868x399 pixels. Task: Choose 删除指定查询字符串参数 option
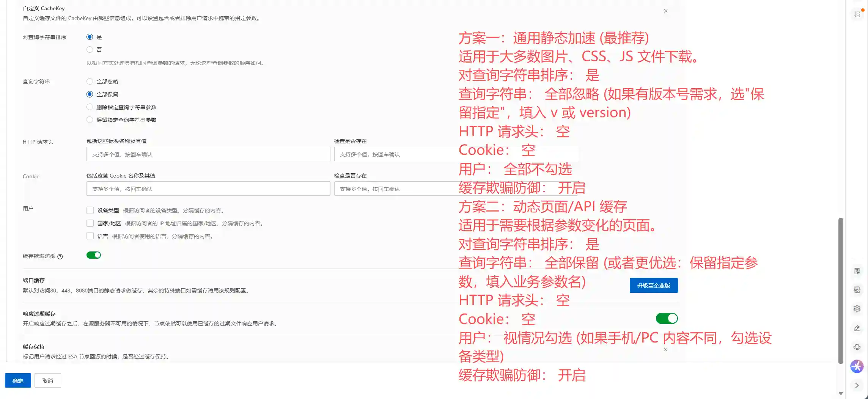[90, 107]
